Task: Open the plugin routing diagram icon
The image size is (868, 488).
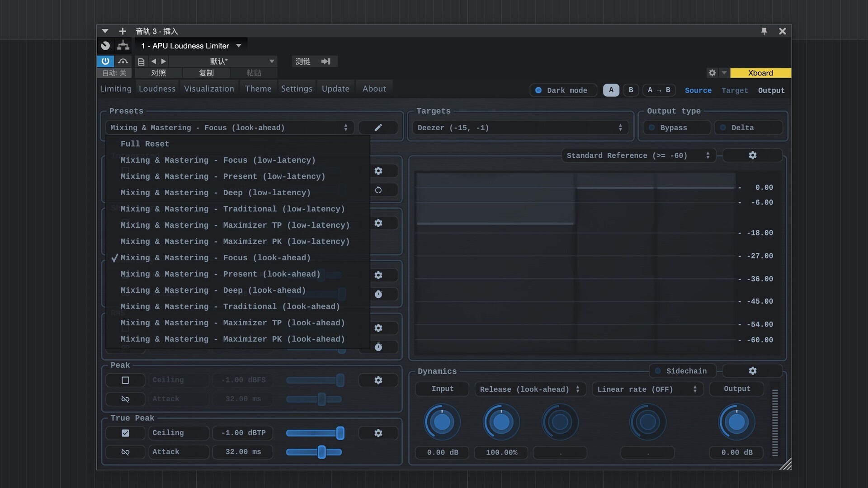Action: [123, 46]
